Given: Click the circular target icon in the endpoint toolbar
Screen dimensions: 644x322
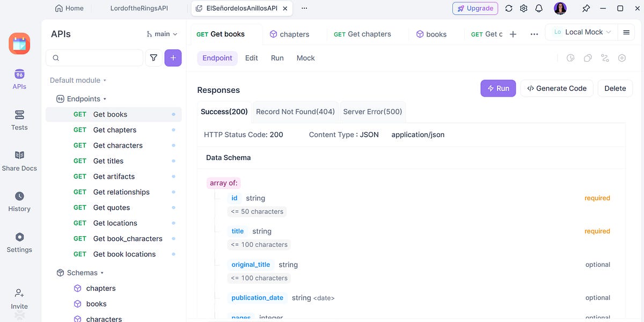Looking at the screenshot, I should click(622, 58).
